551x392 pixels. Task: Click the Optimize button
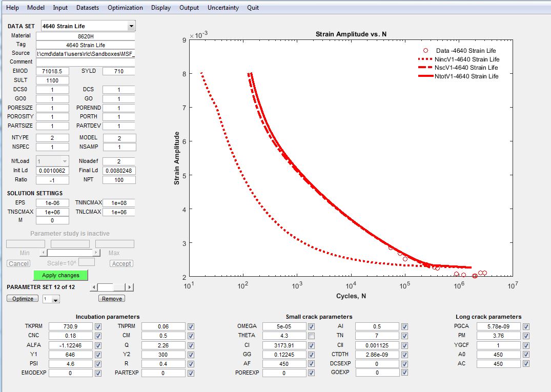click(x=23, y=299)
